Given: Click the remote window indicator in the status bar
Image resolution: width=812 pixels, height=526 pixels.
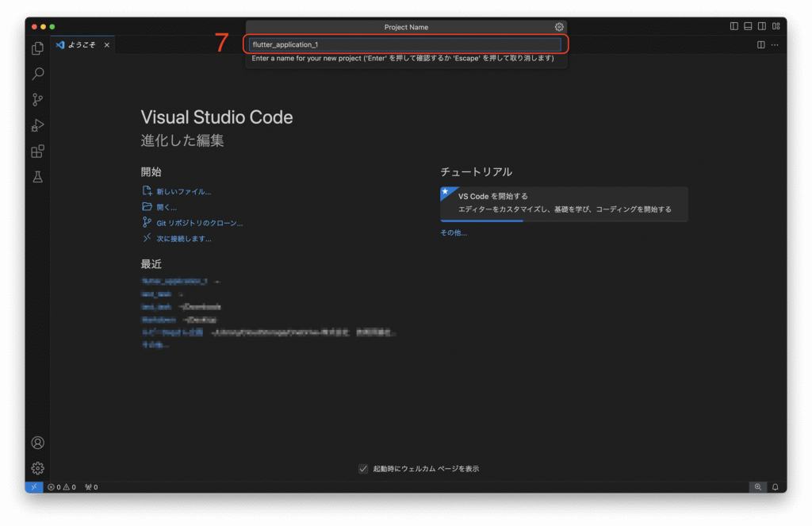Looking at the screenshot, I should click(34, 487).
